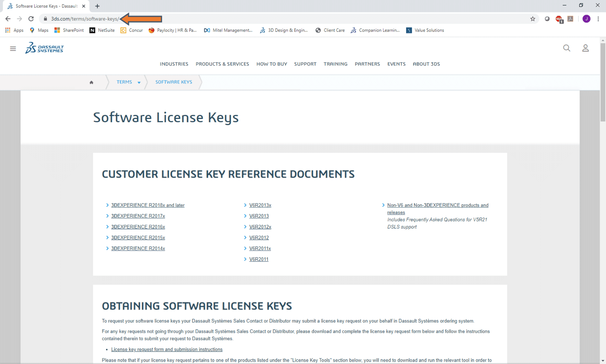Open the INDUSTRIES menu
Viewport: 606px width, 364px height.
[174, 64]
